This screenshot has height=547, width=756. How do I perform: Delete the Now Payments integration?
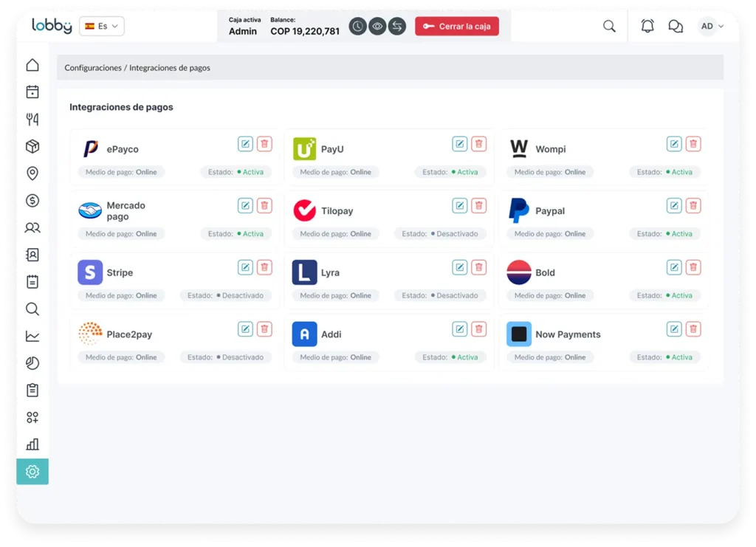tap(693, 328)
